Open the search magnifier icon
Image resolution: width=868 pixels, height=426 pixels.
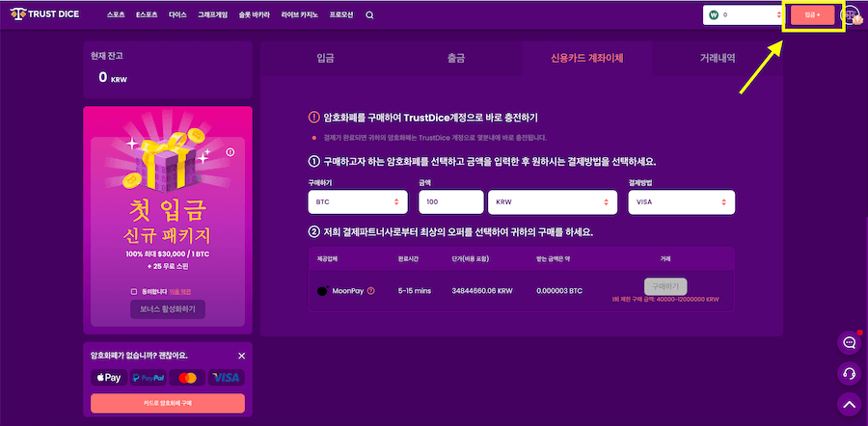pos(369,15)
